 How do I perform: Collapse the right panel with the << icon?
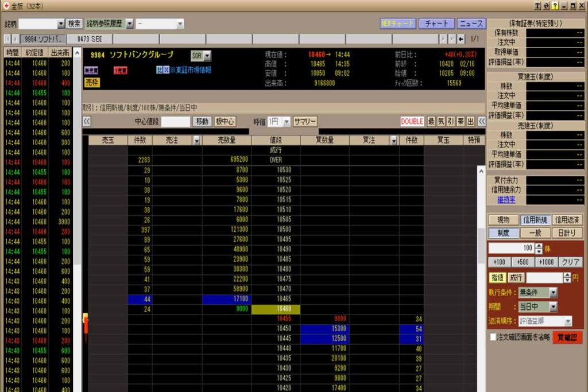pos(481,122)
